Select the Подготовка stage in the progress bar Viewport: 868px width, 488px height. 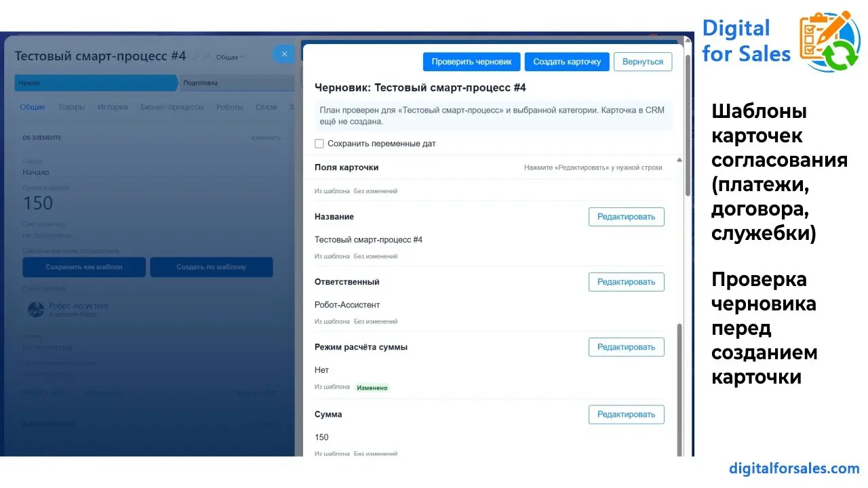pos(237,83)
